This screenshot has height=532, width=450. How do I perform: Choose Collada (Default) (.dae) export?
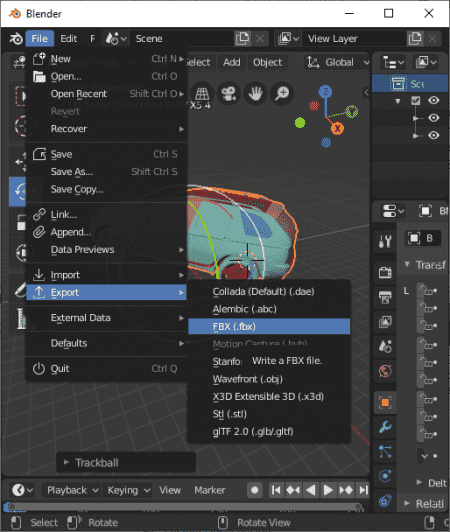[269, 291]
